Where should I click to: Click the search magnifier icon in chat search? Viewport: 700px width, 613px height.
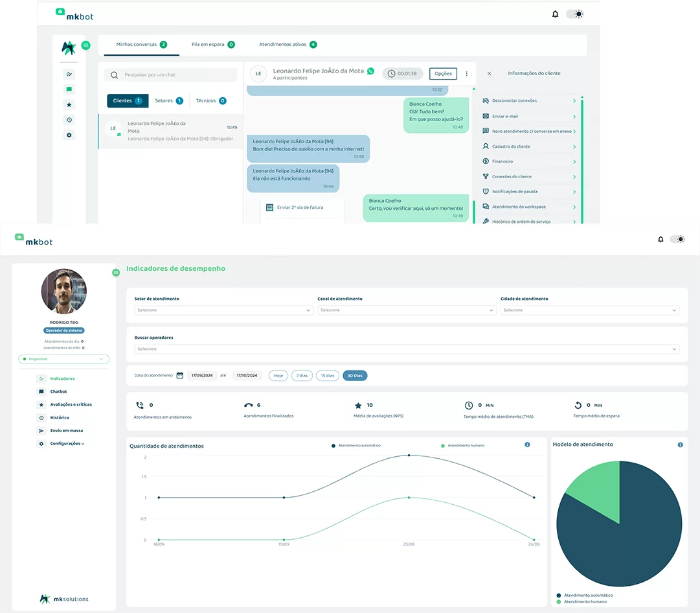coord(115,75)
